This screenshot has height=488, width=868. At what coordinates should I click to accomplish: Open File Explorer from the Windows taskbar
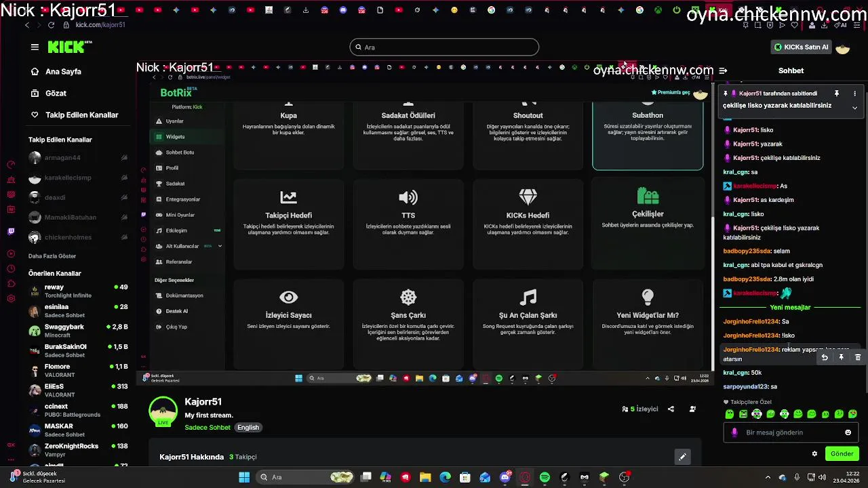click(425, 477)
